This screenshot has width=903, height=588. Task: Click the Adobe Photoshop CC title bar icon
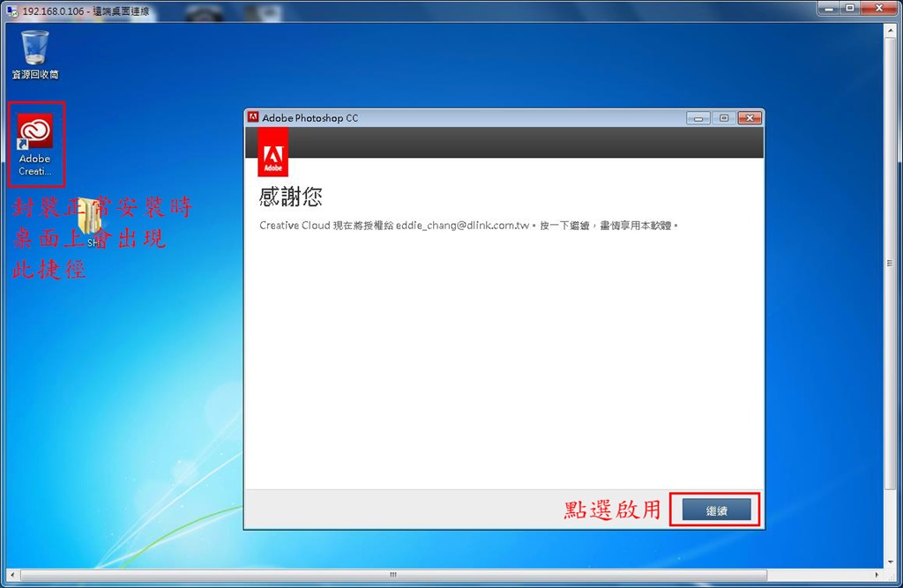click(x=253, y=117)
